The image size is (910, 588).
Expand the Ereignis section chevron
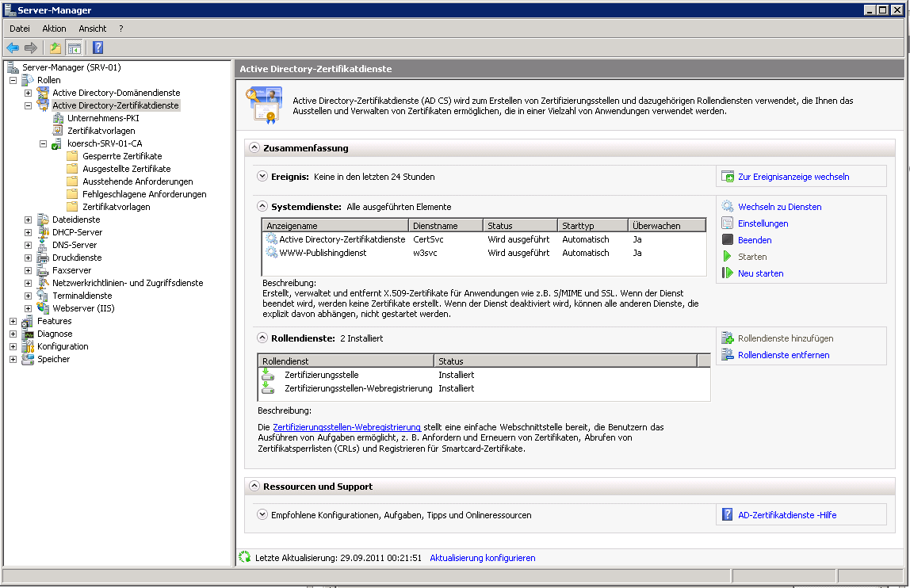pyautogui.click(x=262, y=176)
